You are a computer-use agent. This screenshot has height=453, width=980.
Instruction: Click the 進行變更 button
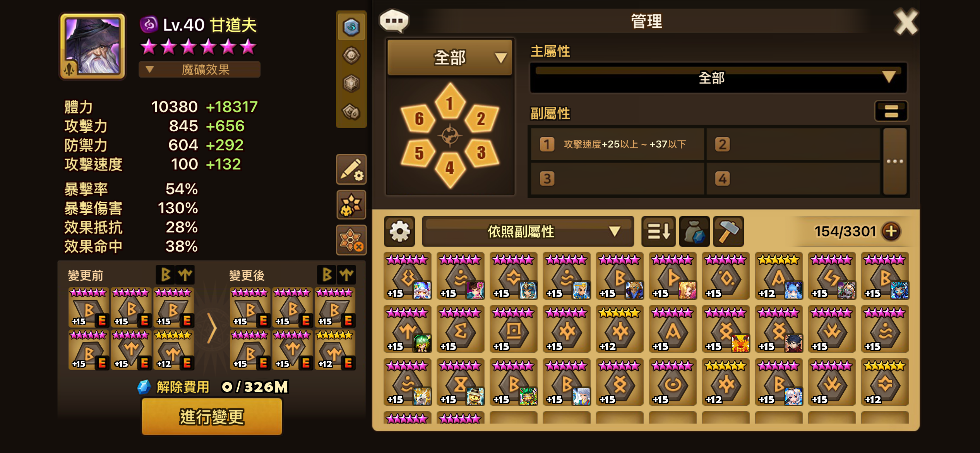coord(212,417)
